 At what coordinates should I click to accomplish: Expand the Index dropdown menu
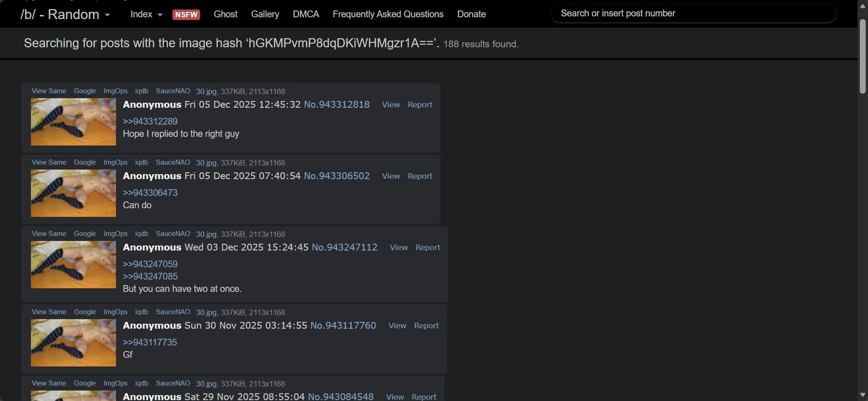click(146, 14)
